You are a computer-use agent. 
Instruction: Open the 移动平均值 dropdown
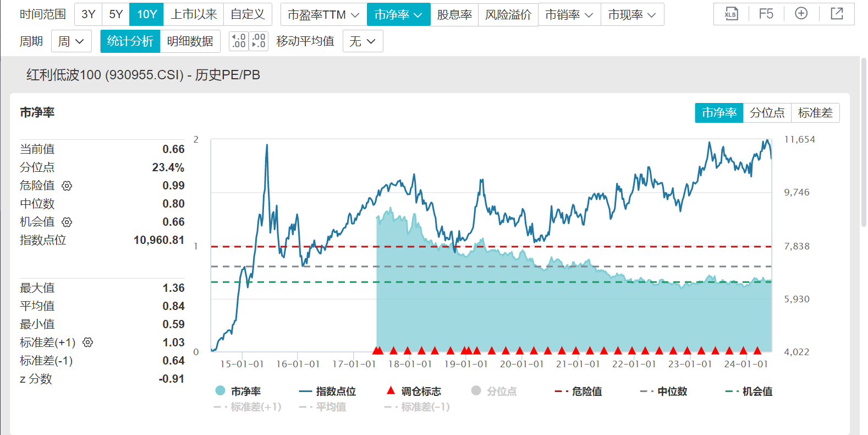coord(362,41)
